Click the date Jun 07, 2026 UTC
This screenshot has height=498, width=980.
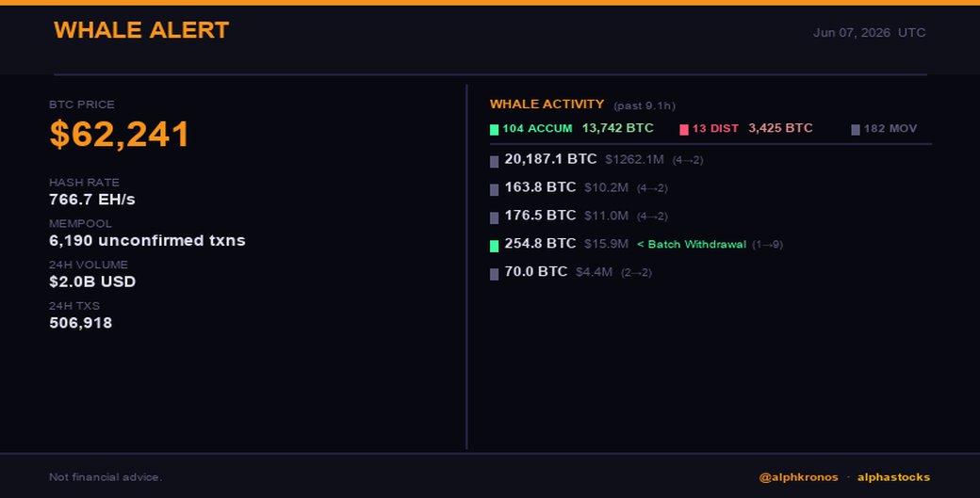[x=869, y=32]
